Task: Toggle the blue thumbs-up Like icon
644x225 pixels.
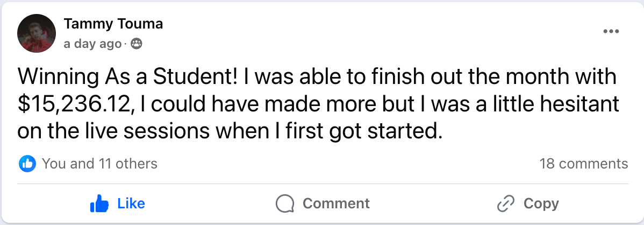Action: [99, 203]
